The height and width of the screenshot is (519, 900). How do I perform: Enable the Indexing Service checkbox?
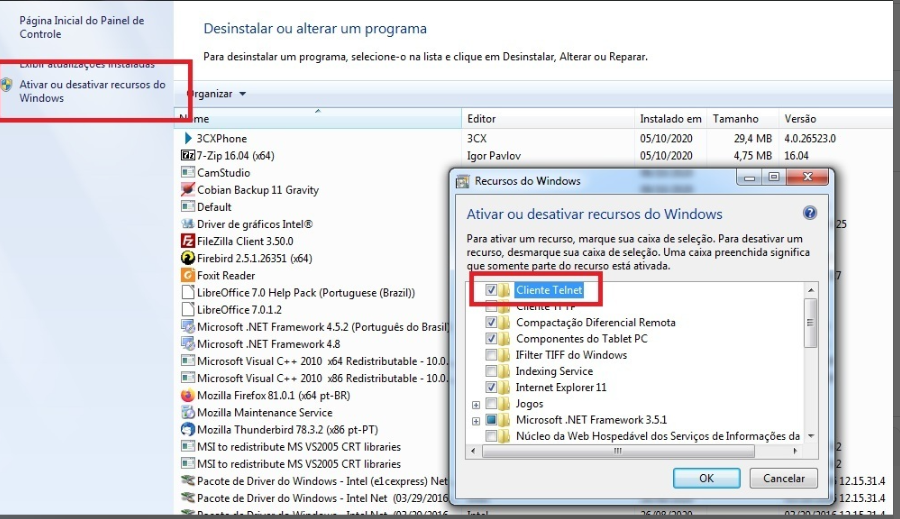click(x=491, y=371)
